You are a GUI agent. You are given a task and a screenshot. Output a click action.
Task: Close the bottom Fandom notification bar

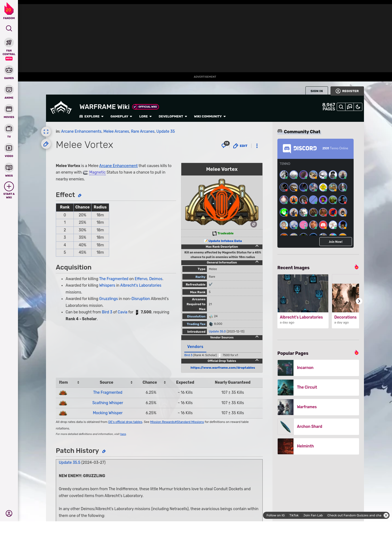click(386, 515)
